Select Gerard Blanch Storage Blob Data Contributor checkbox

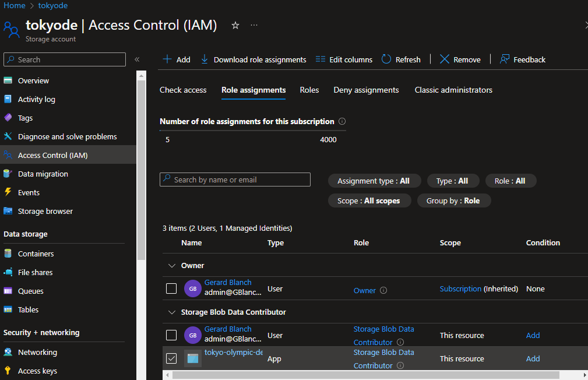[x=171, y=335]
